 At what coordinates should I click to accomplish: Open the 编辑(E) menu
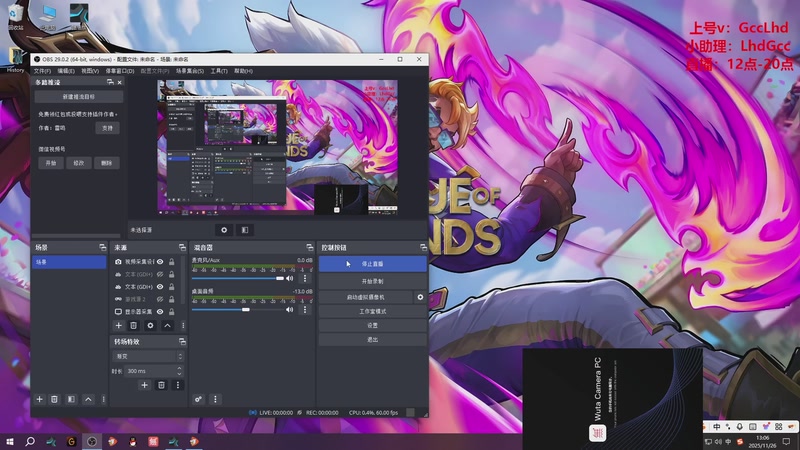66,71
